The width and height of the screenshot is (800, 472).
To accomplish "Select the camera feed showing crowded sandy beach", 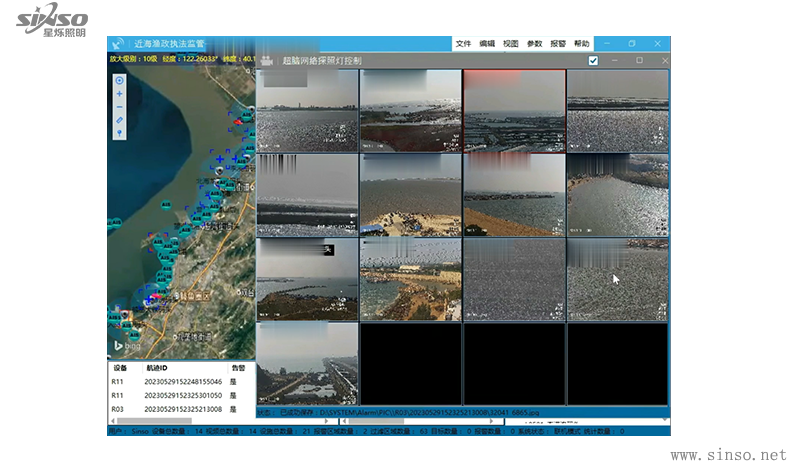I will click(411, 195).
